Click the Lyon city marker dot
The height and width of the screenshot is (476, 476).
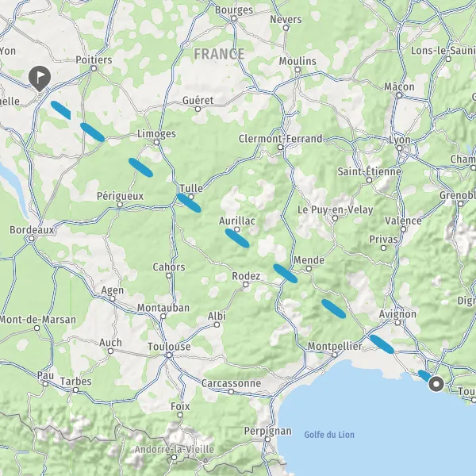coord(400,148)
